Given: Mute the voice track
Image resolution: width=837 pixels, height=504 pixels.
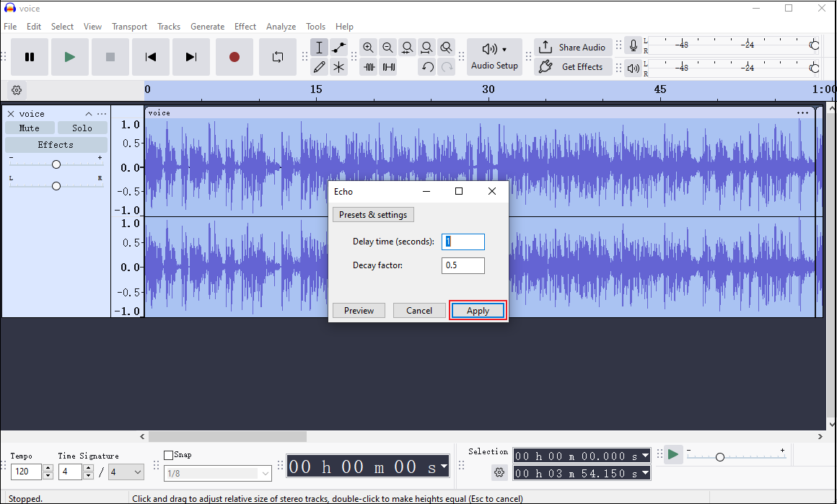Looking at the screenshot, I should tap(30, 127).
